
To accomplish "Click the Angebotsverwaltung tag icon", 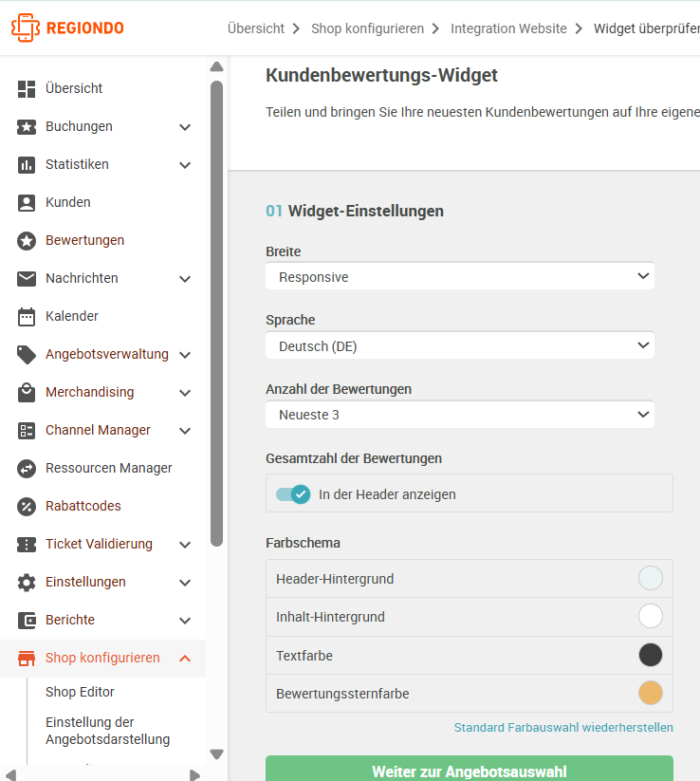I will point(27,355).
